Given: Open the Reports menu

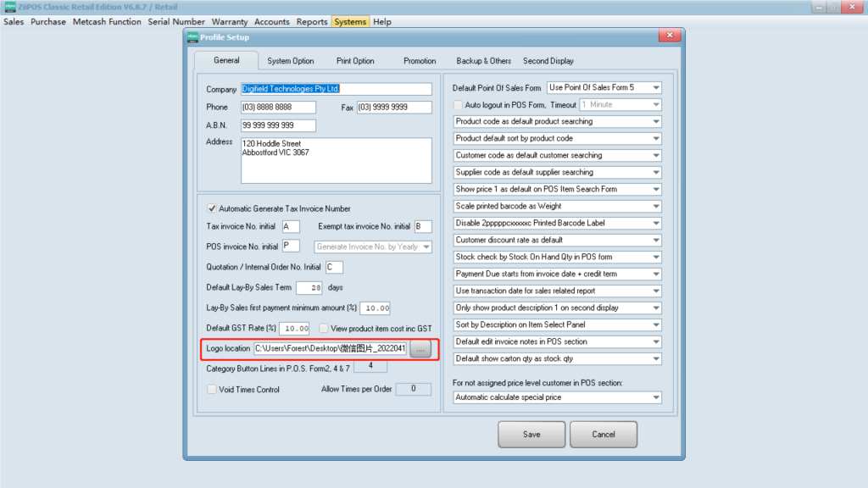Looking at the screenshot, I should [312, 21].
